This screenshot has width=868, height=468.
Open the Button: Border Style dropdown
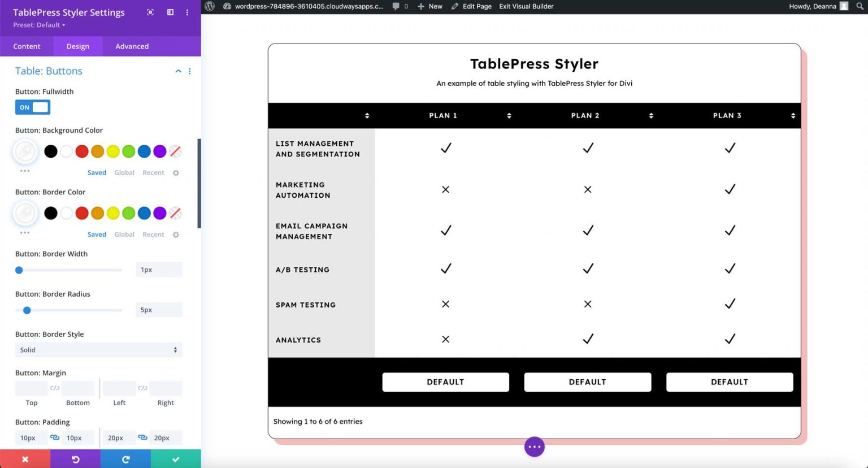click(98, 349)
